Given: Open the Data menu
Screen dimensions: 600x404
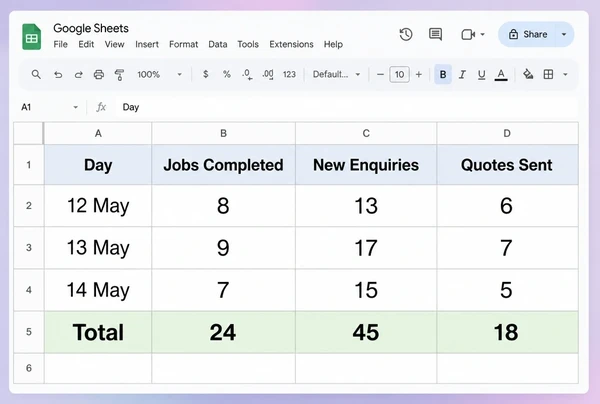Looking at the screenshot, I should tap(218, 44).
